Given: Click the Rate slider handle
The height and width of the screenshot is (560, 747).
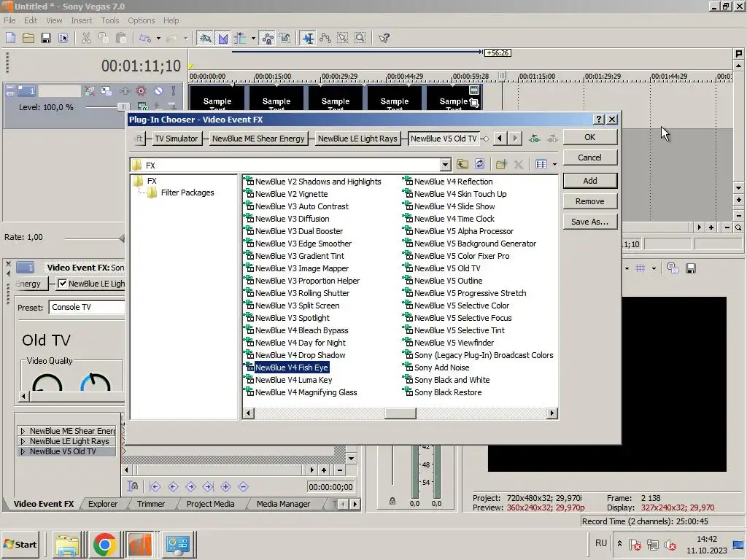Looking at the screenshot, I should (x=123, y=238).
